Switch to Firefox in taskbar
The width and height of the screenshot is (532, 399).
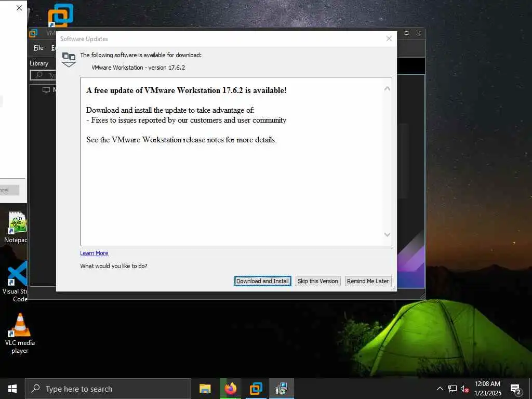point(230,389)
